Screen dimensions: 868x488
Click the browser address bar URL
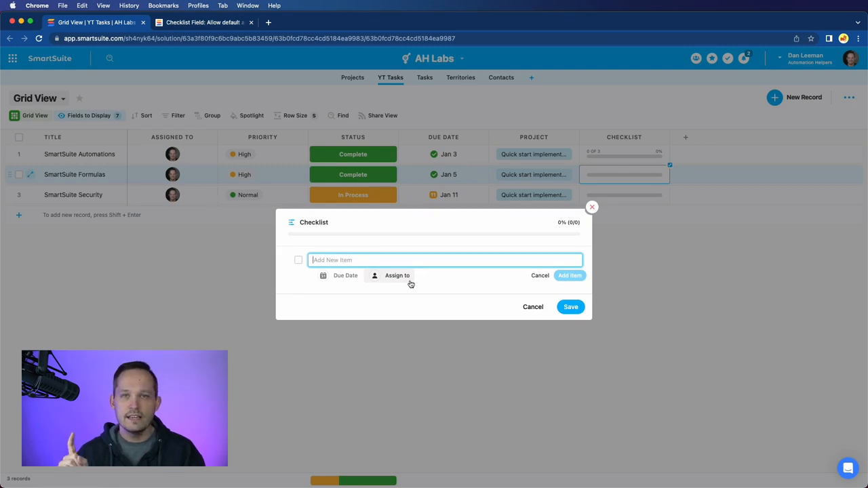coord(259,39)
